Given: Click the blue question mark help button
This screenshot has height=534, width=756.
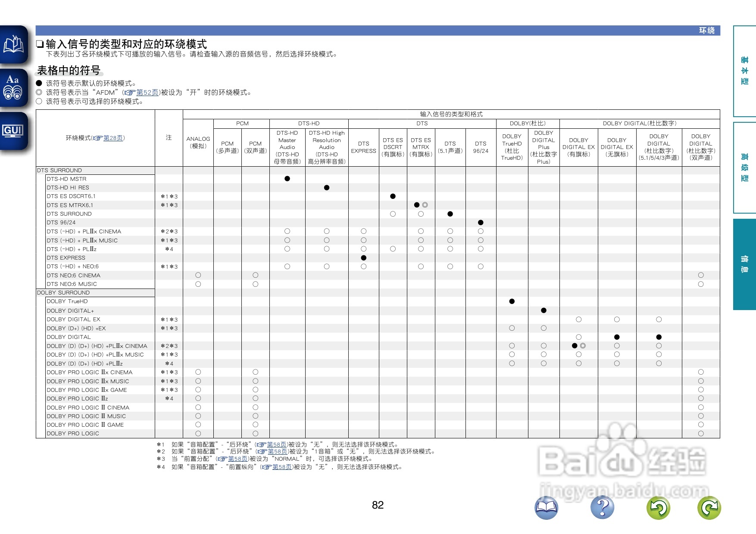Looking at the screenshot, I should (x=602, y=507).
